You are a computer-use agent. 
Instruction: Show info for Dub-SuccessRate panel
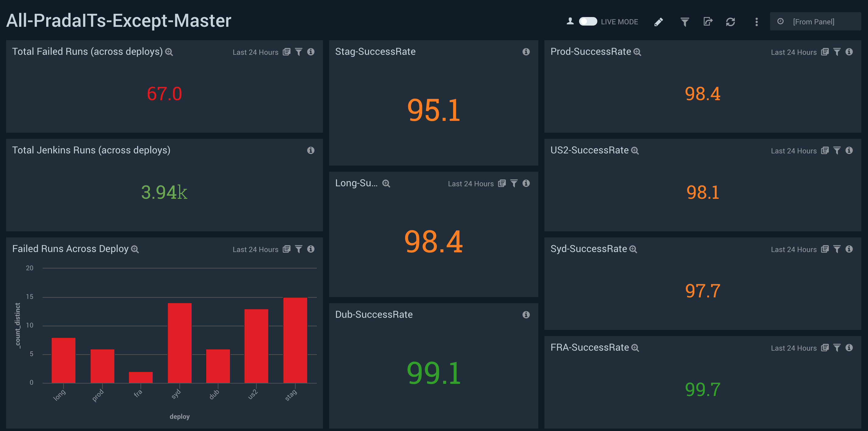point(526,315)
